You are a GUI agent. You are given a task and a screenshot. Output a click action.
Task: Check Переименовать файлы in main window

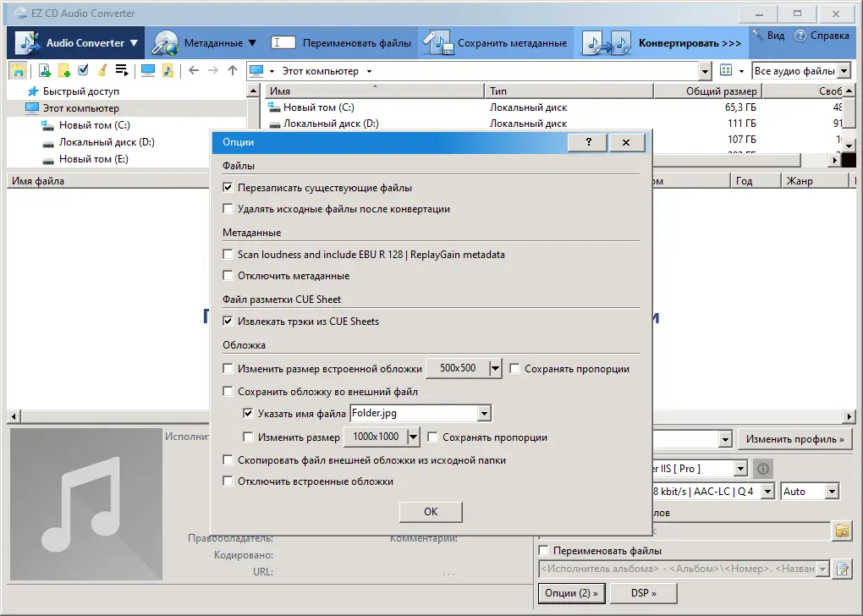(544, 551)
